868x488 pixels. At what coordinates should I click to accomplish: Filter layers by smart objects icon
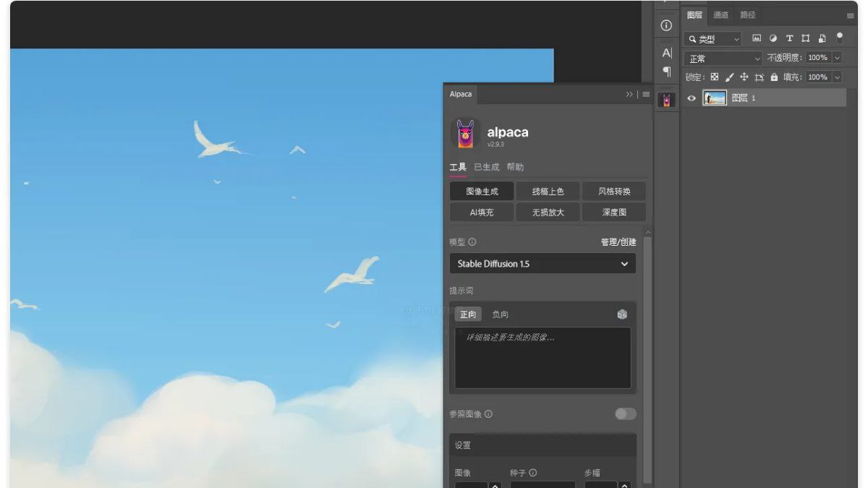click(x=822, y=38)
